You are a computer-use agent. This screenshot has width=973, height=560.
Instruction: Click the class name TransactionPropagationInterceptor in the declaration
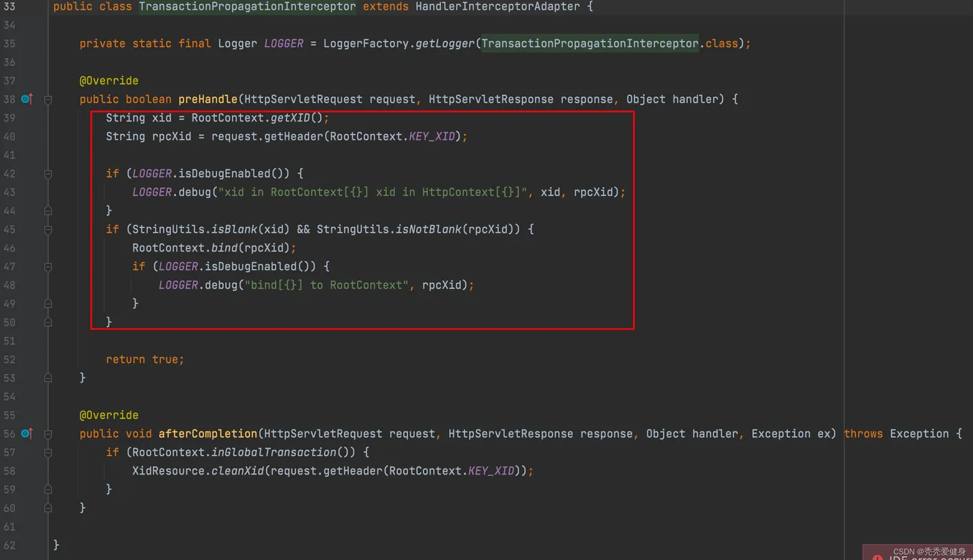click(x=247, y=7)
